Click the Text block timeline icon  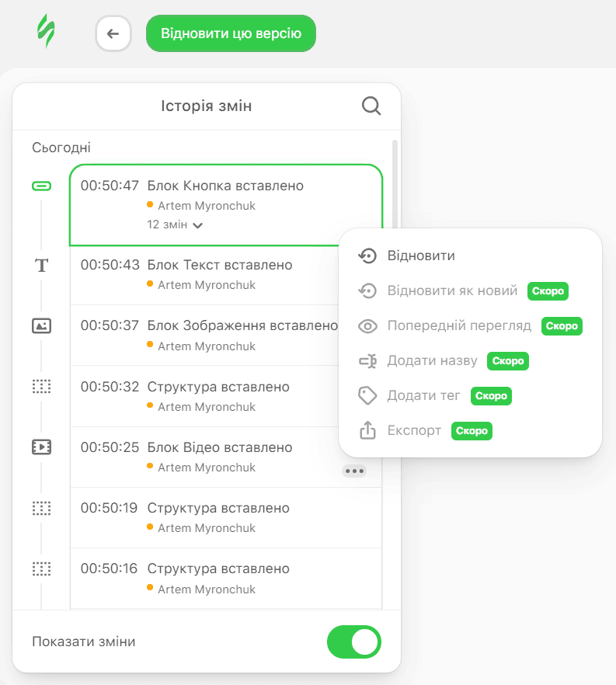coord(41,266)
